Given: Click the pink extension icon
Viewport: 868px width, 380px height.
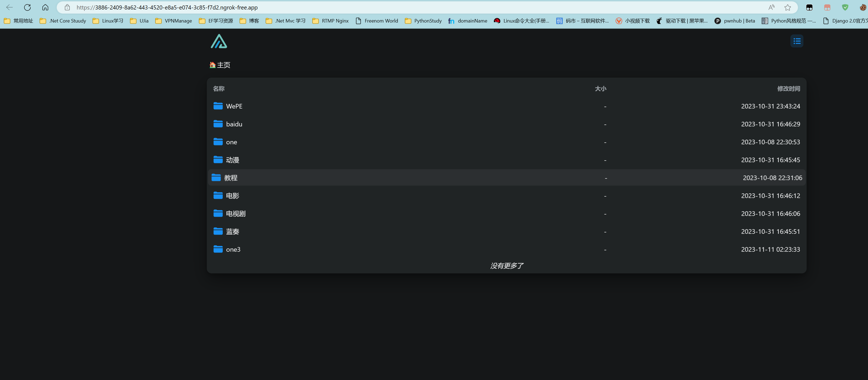Looking at the screenshot, I should click(827, 7).
